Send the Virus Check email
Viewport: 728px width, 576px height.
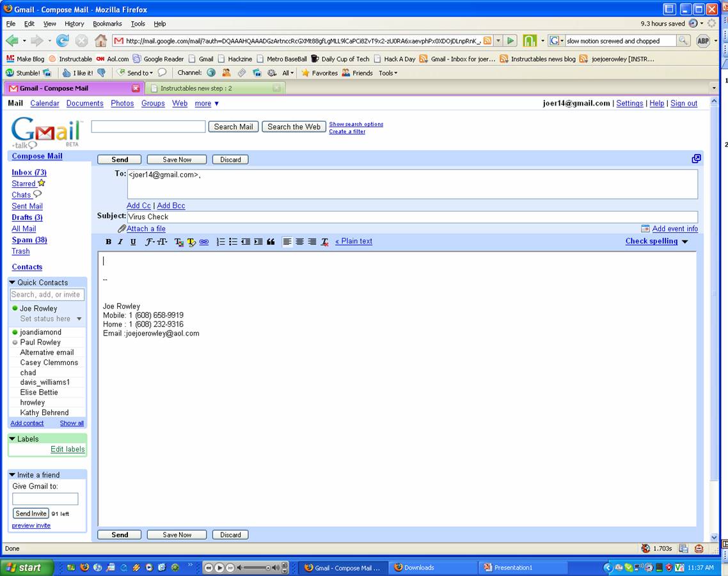pos(119,159)
